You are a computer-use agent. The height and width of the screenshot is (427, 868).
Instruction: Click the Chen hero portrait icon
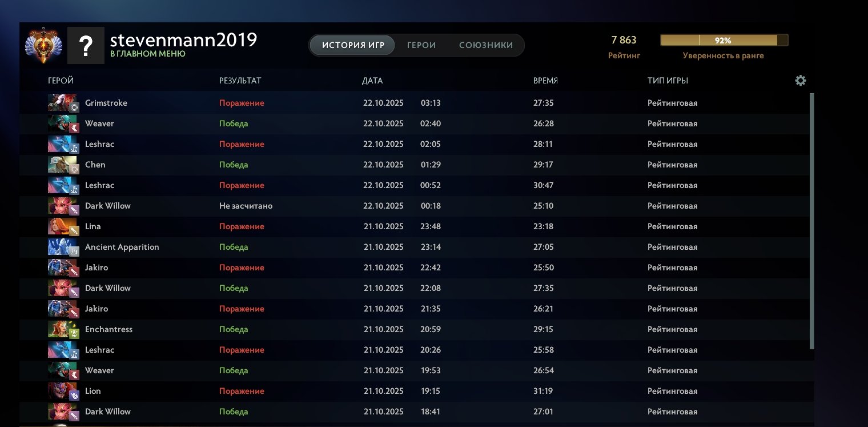[62, 165]
